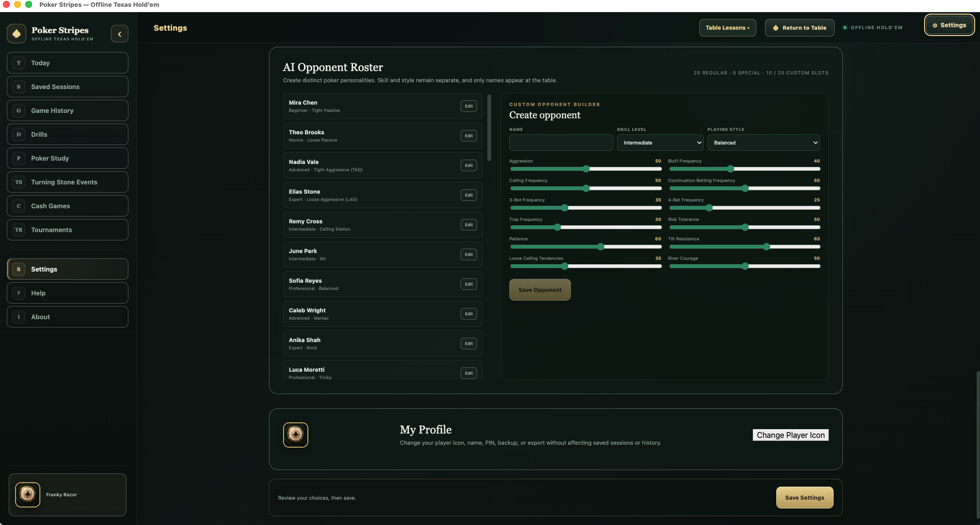The width and height of the screenshot is (980, 525).
Task: Click Franky Razor's avatar chip icon
Action: [x=28, y=494]
